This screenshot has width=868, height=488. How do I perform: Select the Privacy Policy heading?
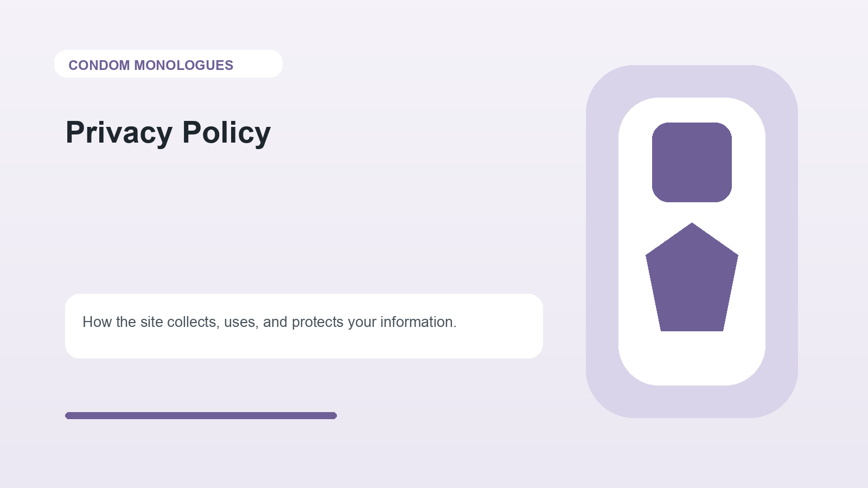pyautogui.click(x=168, y=132)
